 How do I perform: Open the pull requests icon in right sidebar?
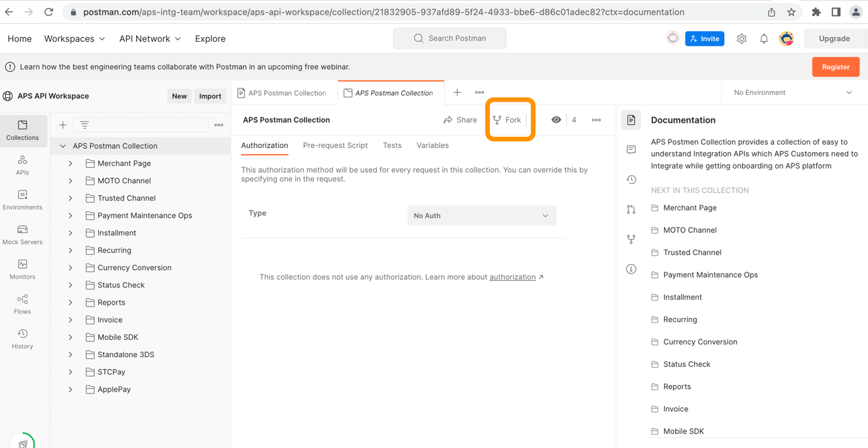coord(631,210)
